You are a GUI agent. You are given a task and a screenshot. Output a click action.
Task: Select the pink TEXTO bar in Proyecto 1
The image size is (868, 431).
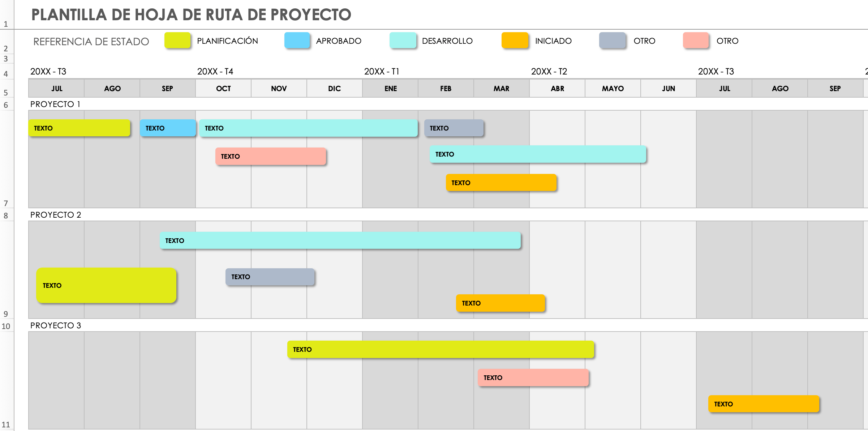click(271, 156)
